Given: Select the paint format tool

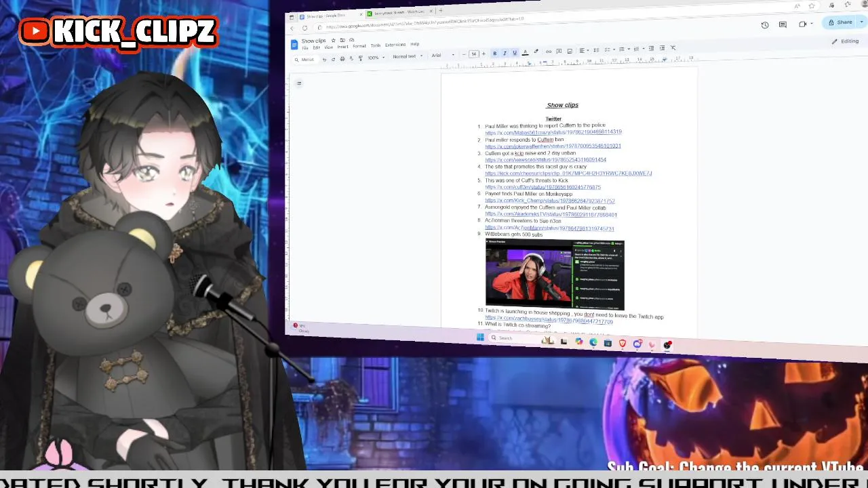Looking at the screenshot, I should (x=361, y=58).
